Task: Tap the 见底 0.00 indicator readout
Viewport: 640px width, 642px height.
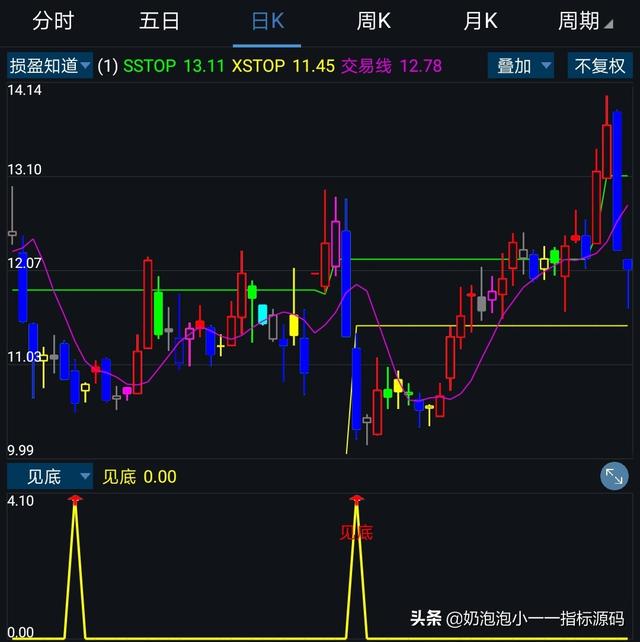Action: point(140,477)
